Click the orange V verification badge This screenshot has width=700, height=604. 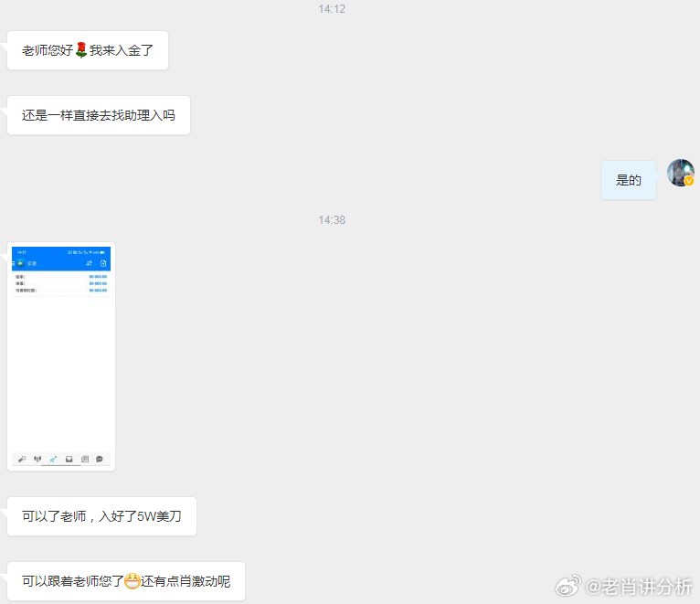(x=689, y=181)
